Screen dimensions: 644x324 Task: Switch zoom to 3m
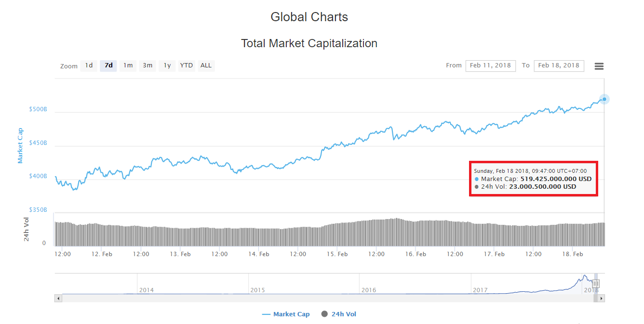(x=148, y=65)
